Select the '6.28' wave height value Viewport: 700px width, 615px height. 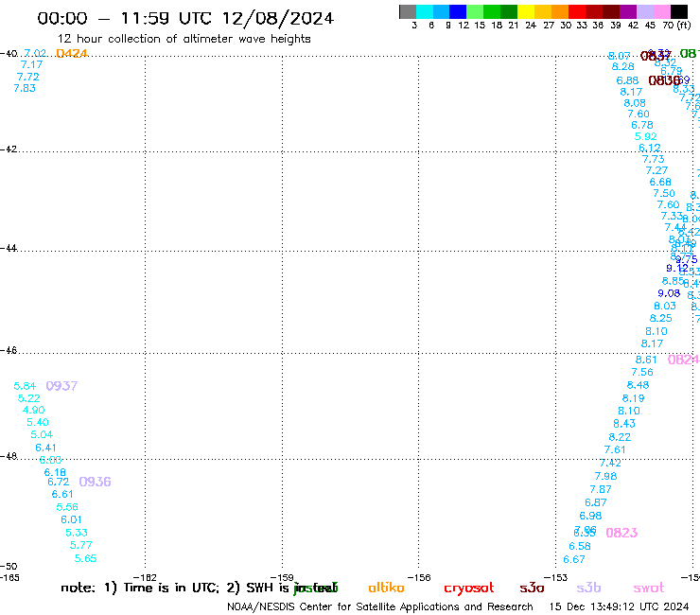click(622, 66)
